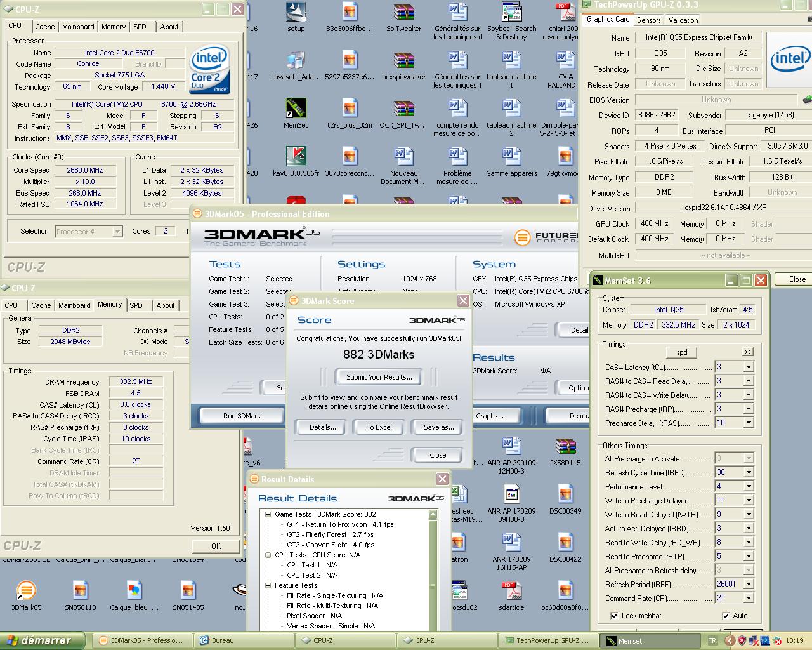Collapse the Game Tests tree node
This screenshot has height=650, width=812.
pos(268,514)
